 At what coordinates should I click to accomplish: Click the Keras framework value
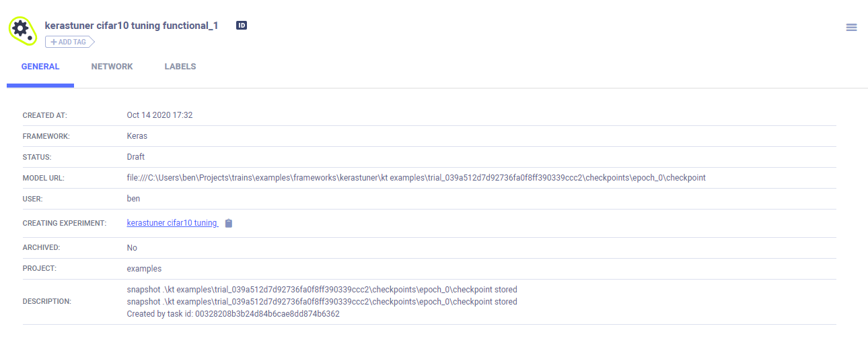coord(137,136)
